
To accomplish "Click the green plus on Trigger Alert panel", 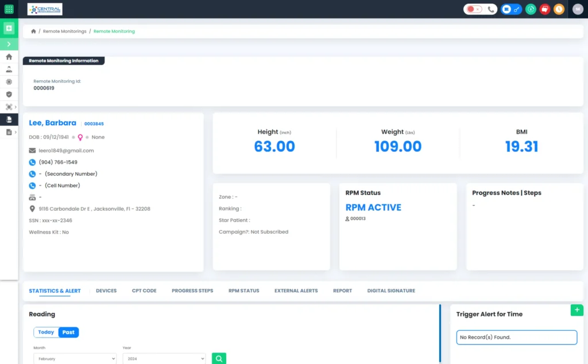I will click(577, 309).
